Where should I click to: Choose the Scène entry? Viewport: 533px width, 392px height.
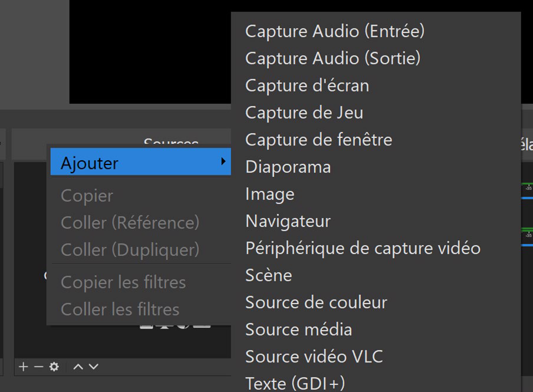click(268, 275)
